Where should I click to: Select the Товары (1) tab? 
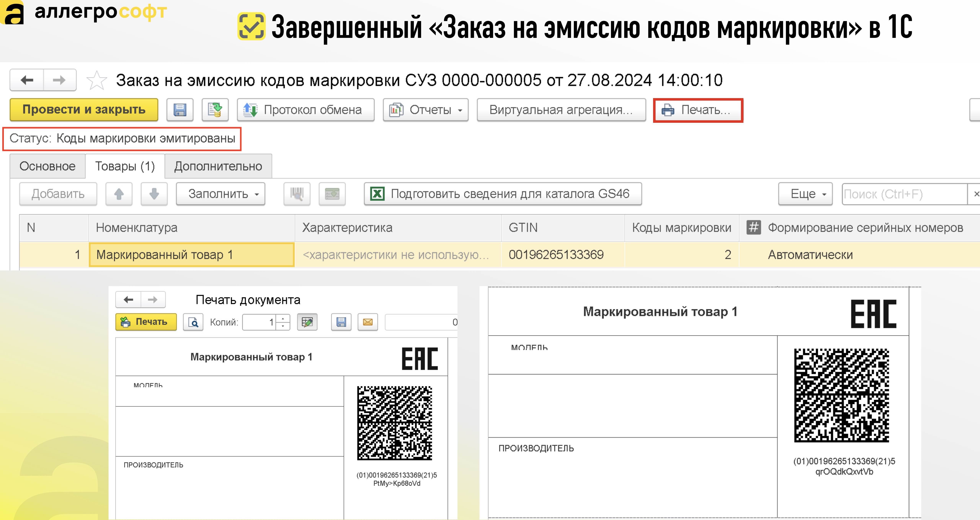click(x=125, y=166)
